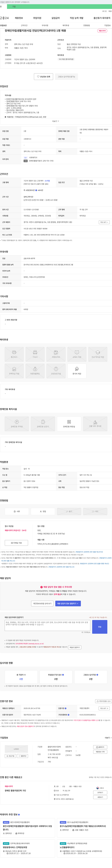
Task: Click the 메일로 질문하기 button
Action: click(x=75, y=647)
